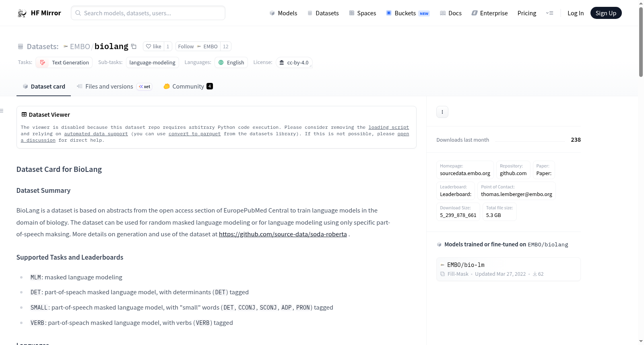Click the Total file size 5.3 GB
The height and width of the screenshot is (345, 644).
point(493,215)
